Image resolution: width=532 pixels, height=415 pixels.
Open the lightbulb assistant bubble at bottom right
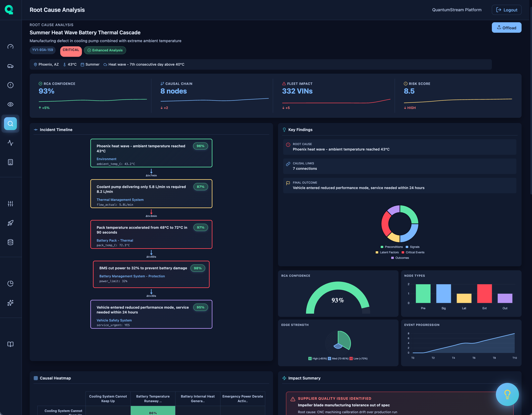[x=507, y=394]
